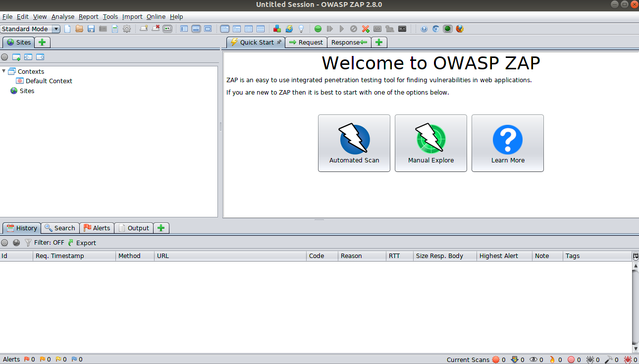Click the show all tabs toolbar icon
Viewport: 639px width, 364px height.
[144, 29]
